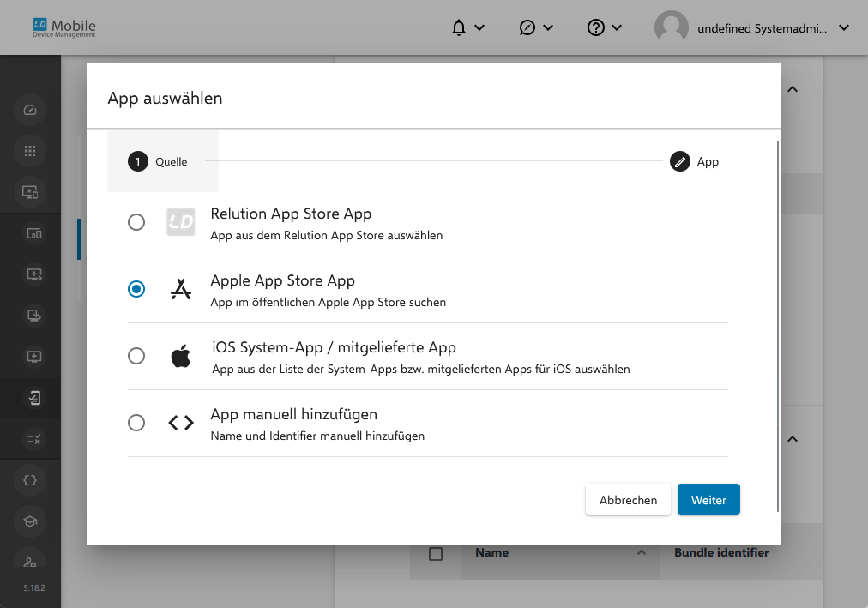
Task: Click the Bundle identifier column header
Action: click(x=721, y=552)
